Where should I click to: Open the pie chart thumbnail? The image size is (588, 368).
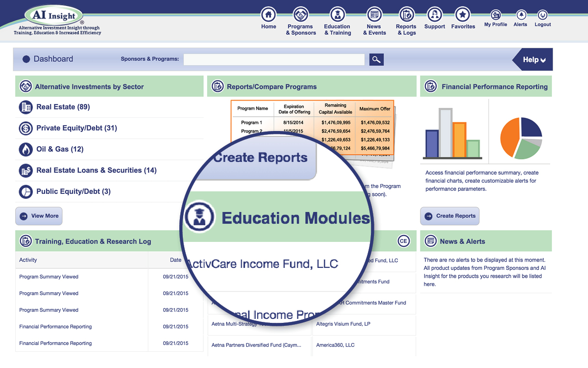[521, 138]
